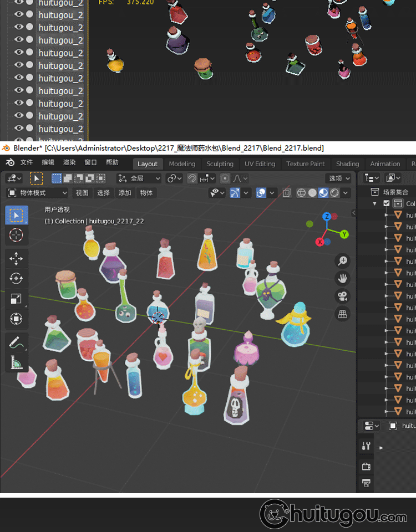Click the zoom magnifier viewport icon
The width and height of the screenshot is (416, 532).
click(x=343, y=260)
